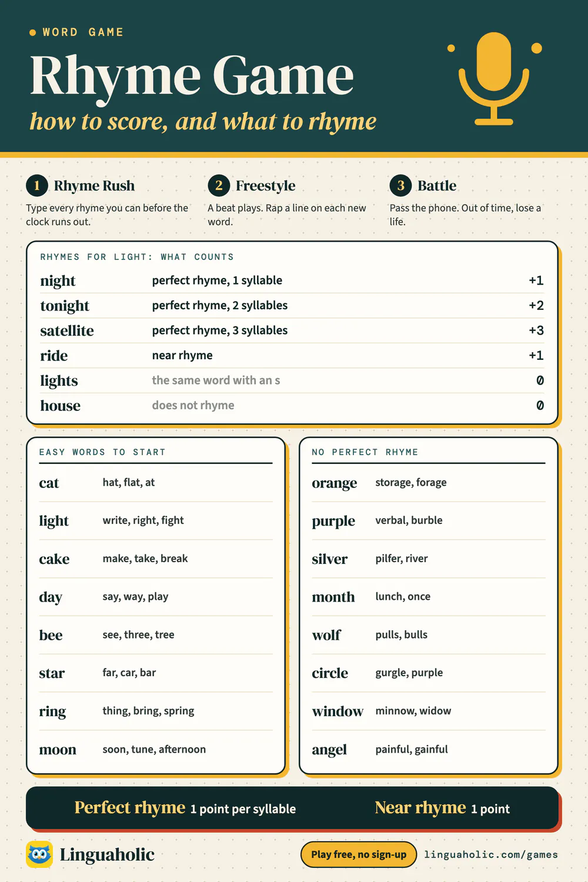The height and width of the screenshot is (882, 588).
Task: Click the +3 score for satellite
Action: (536, 330)
